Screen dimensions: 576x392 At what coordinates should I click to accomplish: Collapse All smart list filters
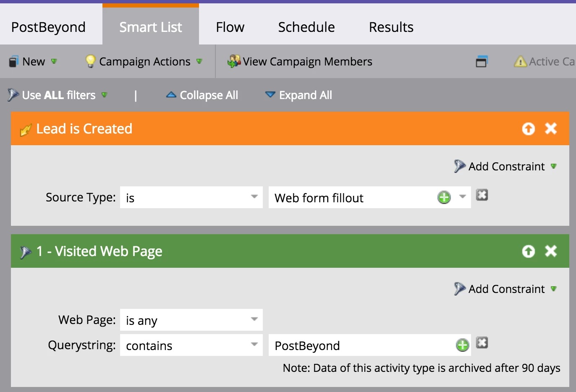pyautogui.click(x=202, y=95)
